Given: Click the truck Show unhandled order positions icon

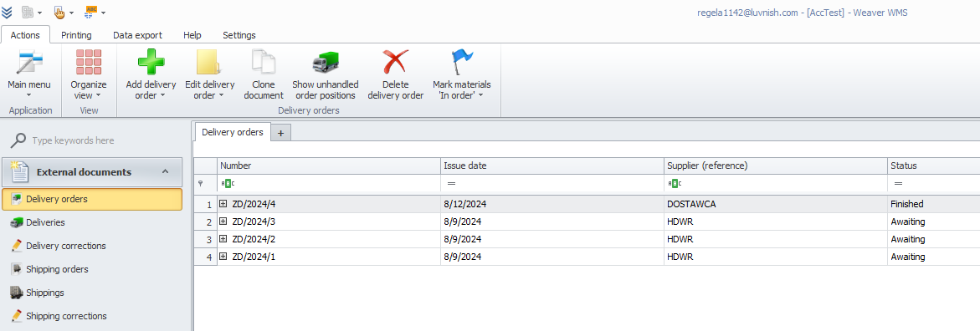Looking at the screenshot, I should click(x=325, y=63).
